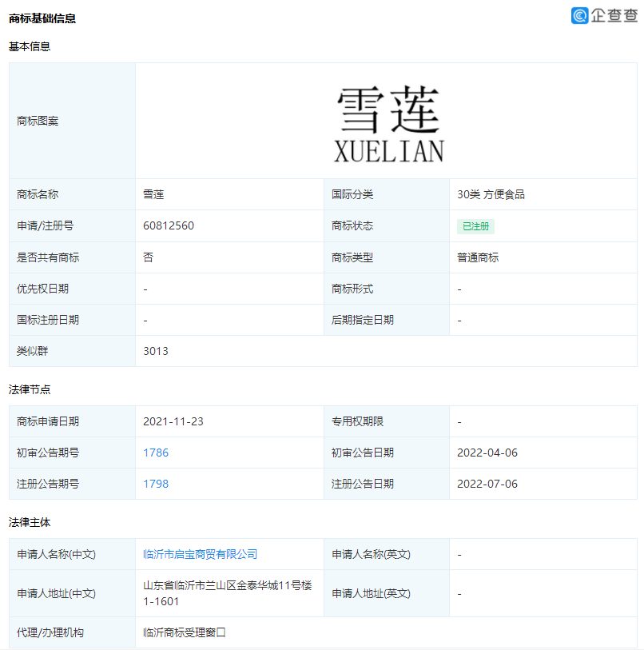Click the 商标基础信息 page heading

point(42,18)
